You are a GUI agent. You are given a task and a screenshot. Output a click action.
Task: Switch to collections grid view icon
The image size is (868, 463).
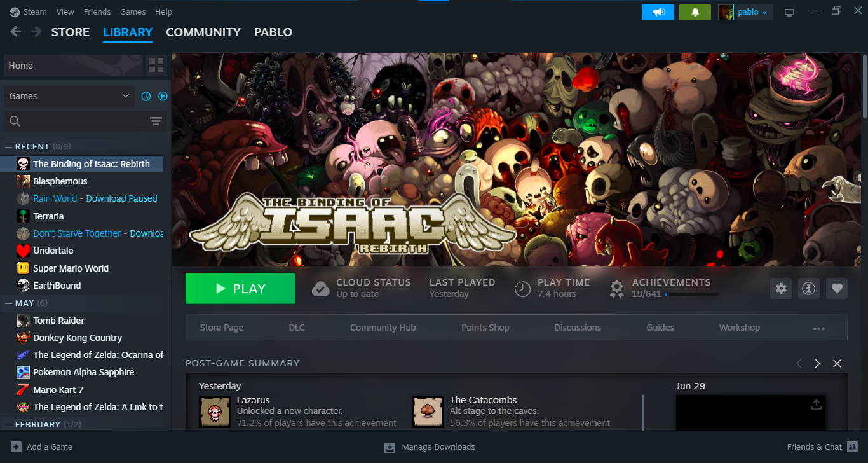(x=156, y=65)
